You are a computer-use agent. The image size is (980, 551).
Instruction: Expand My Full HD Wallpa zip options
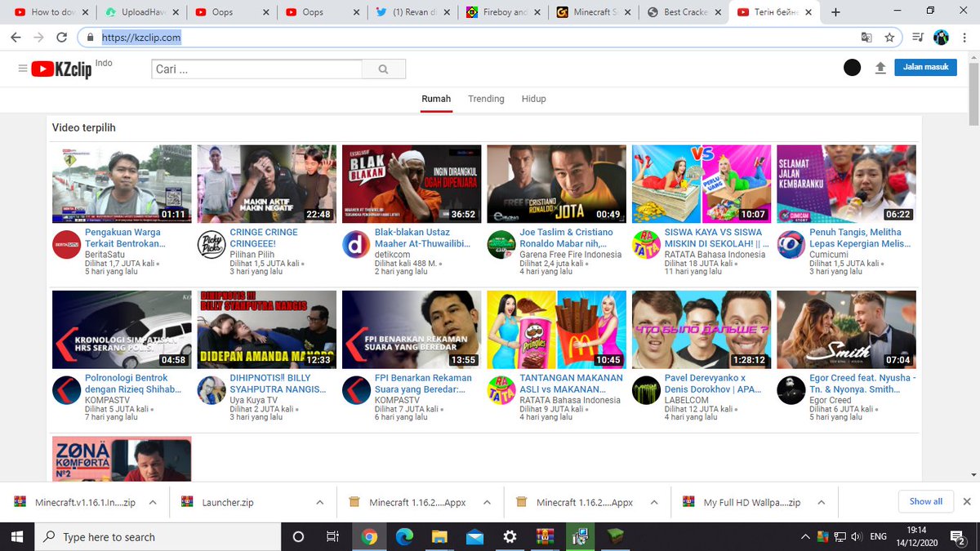(821, 503)
